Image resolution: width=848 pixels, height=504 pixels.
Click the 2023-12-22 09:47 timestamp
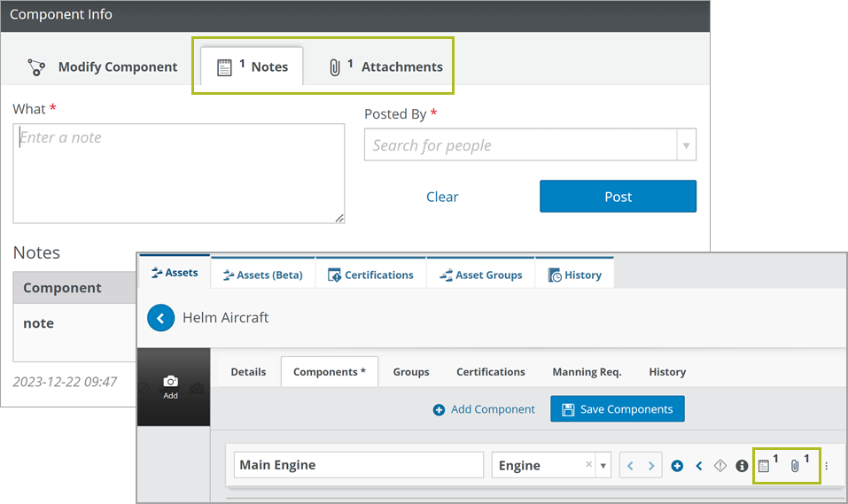coord(65,382)
